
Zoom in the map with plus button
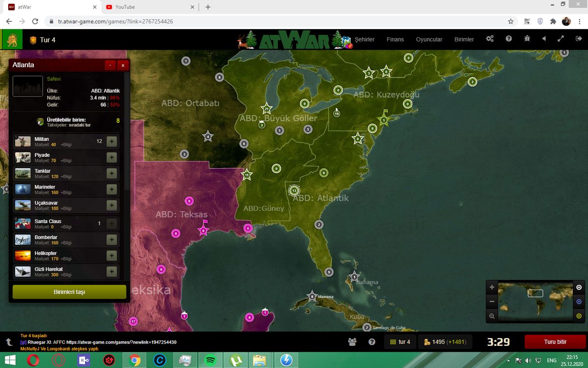point(492,287)
